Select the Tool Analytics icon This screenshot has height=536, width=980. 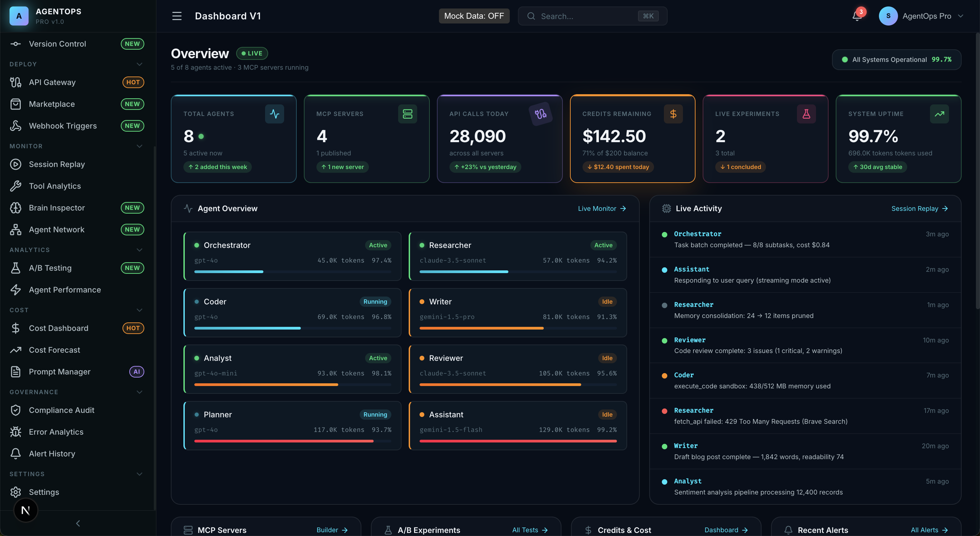pos(16,185)
